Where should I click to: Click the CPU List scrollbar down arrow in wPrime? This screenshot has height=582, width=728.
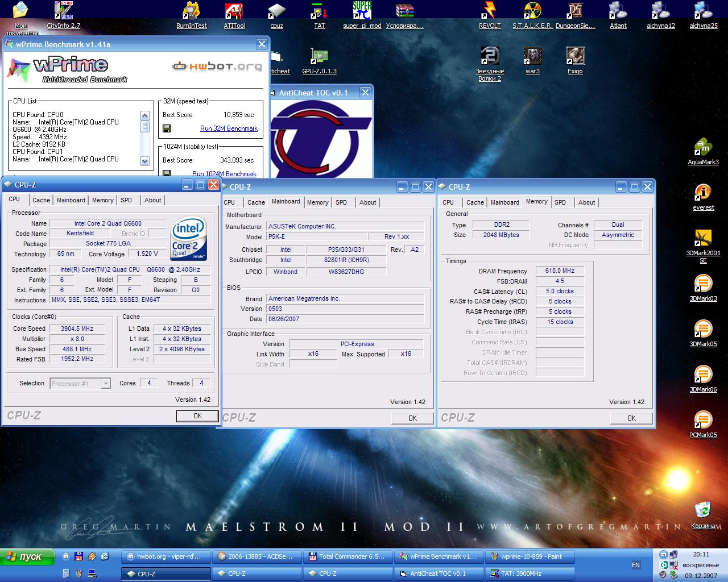[x=144, y=161]
